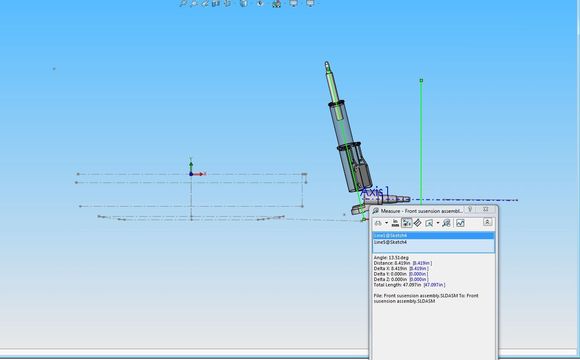Open Measurement History in Measure dialog
Image resolution: width=580 pixels, height=360 pixels.
point(446,223)
